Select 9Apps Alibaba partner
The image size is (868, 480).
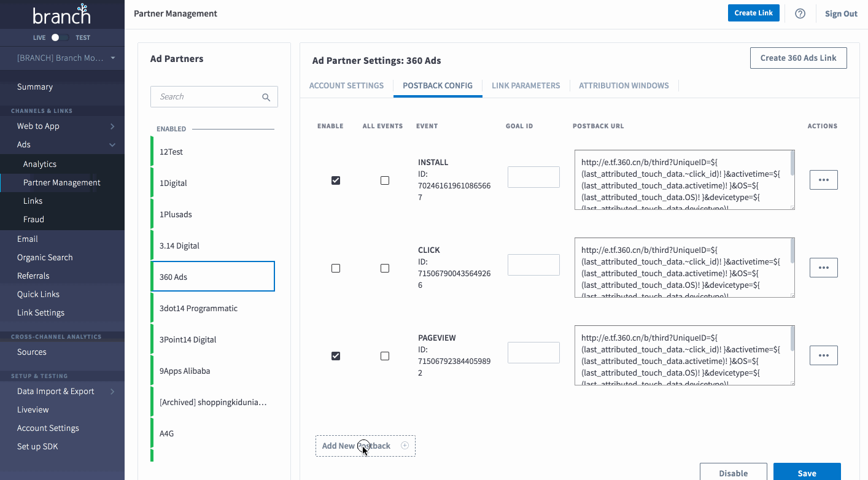point(212,371)
